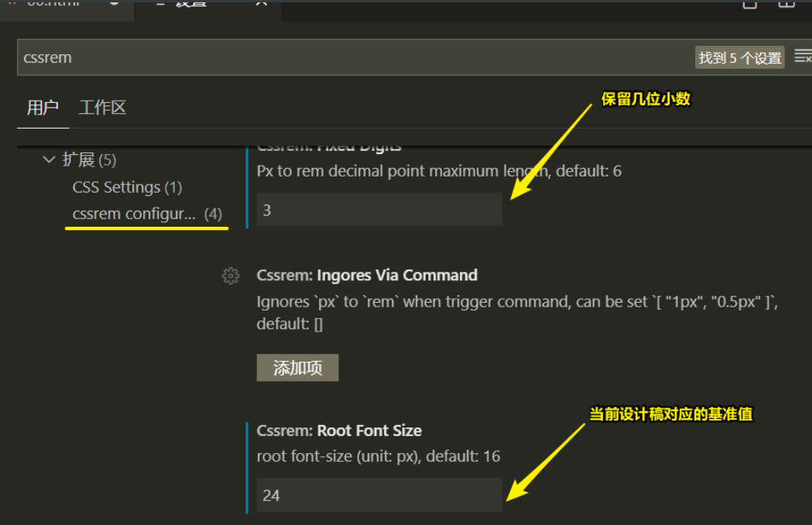Click the Cssrem: Ingores Via Command title
This screenshot has width=812, height=525.
click(x=367, y=275)
